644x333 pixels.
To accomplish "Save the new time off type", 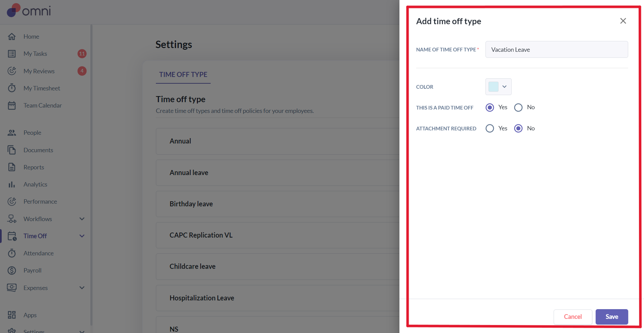I will pyautogui.click(x=612, y=317).
